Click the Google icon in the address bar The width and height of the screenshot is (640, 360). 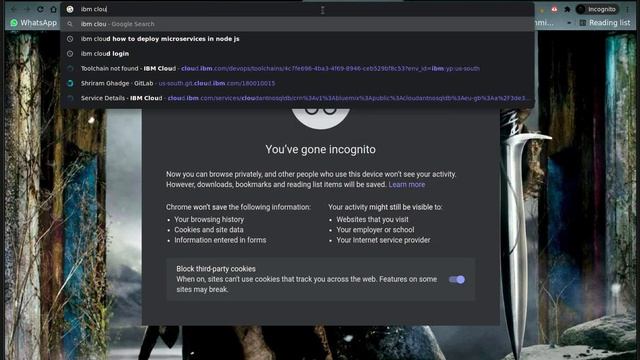click(70, 9)
